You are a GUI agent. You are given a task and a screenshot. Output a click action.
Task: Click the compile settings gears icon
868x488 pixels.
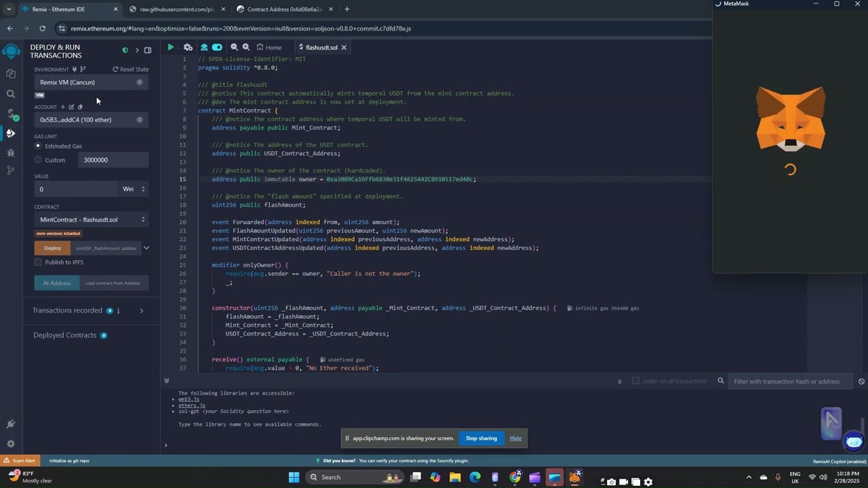[188, 47]
